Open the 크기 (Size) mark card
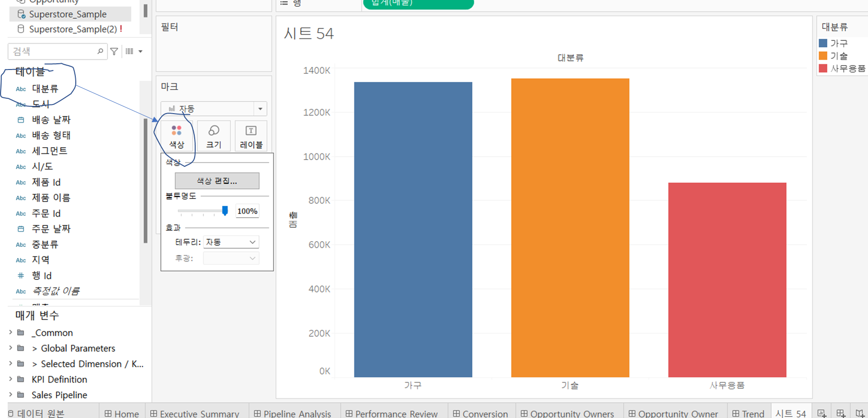Viewport: 868px width, 418px height. 214,136
